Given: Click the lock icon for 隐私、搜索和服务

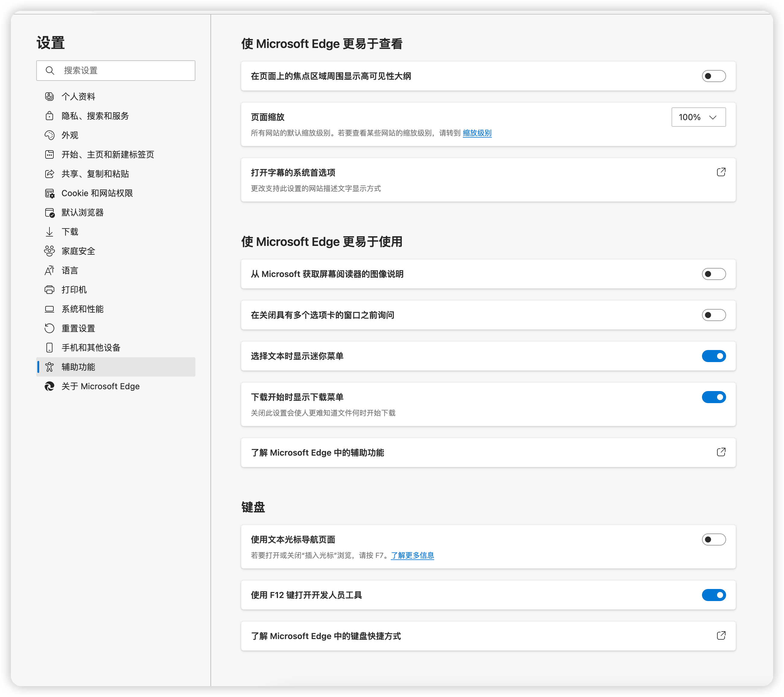Looking at the screenshot, I should (x=49, y=116).
